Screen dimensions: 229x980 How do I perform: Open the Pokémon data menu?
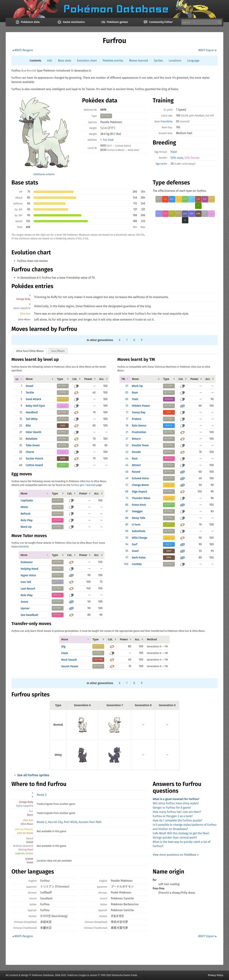tap(27, 22)
